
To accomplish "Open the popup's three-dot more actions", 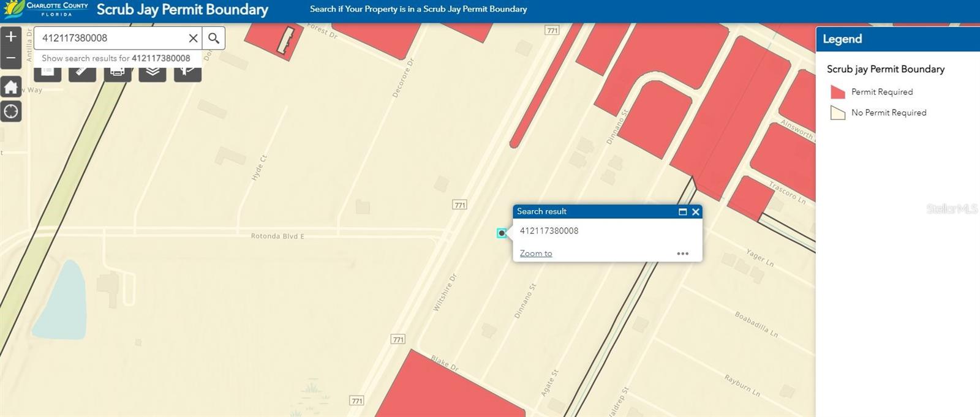I will pyautogui.click(x=683, y=254).
